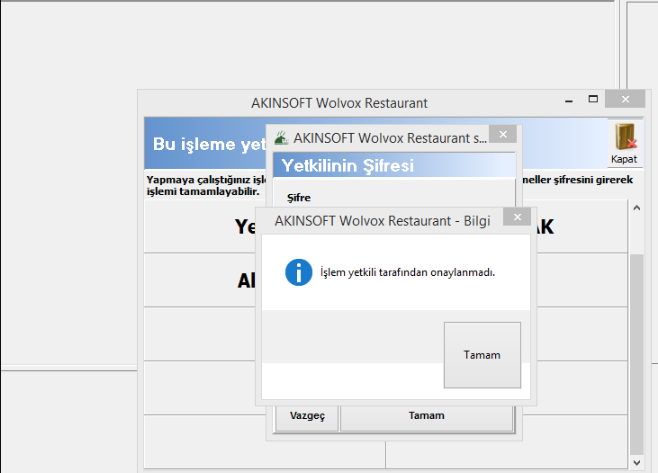Screen dimensions: 658x473
Task: Click the 'Bu işleme yet' banner heading
Action: click(209, 144)
